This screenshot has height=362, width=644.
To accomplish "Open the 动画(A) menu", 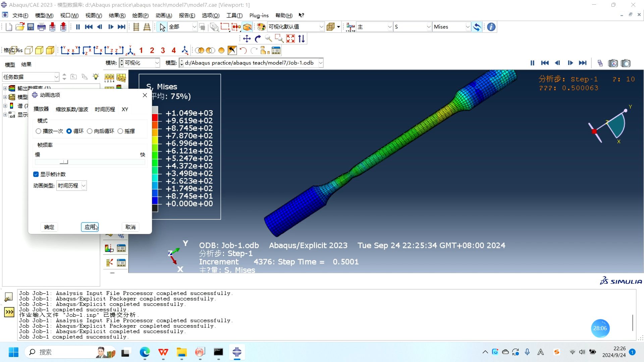I will tap(164, 15).
